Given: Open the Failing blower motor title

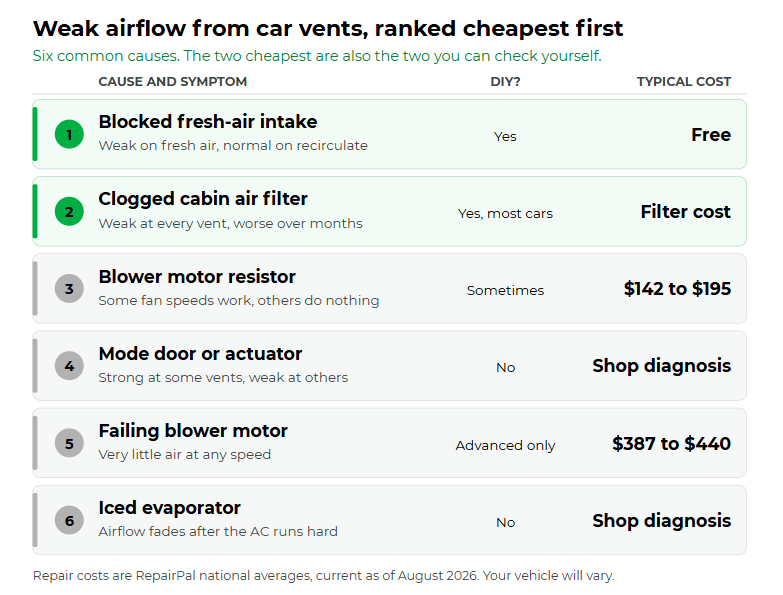Looking at the screenshot, I should coord(193,431).
